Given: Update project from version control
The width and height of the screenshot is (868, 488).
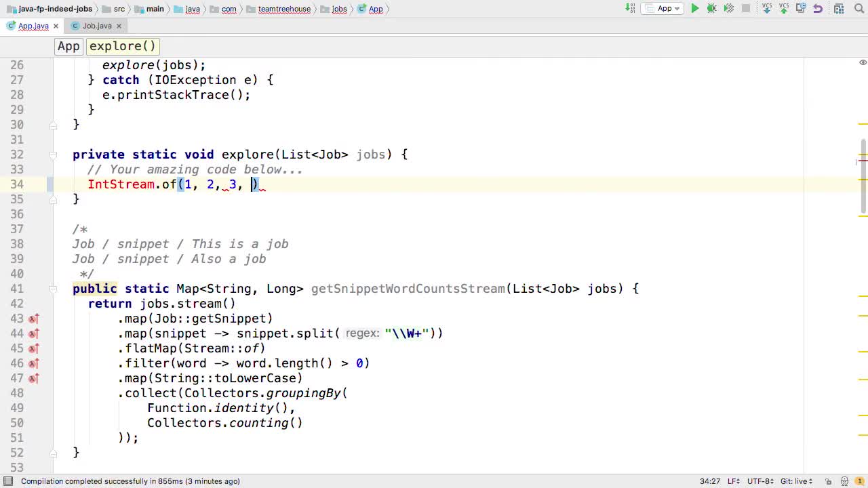Looking at the screenshot, I should pos(767,8).
